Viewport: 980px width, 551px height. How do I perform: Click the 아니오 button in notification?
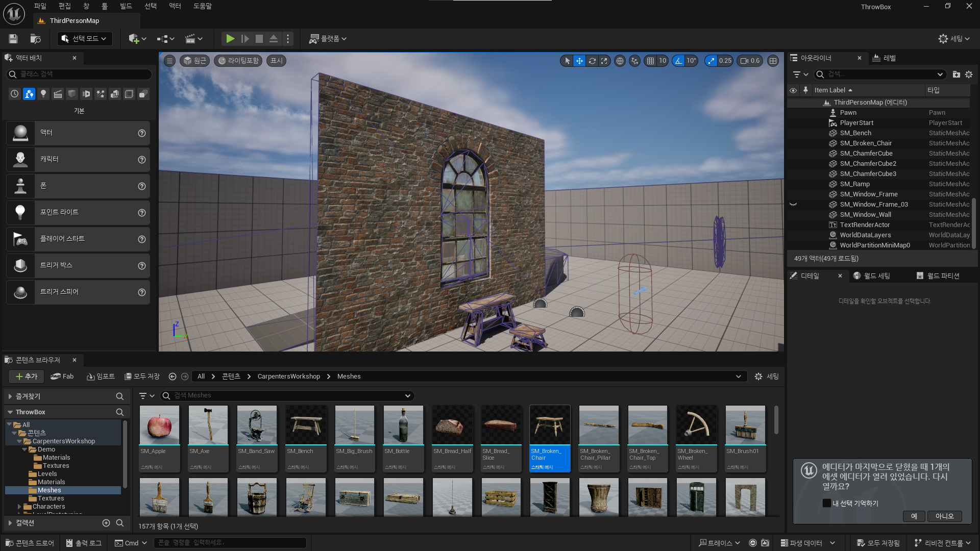(x=944, y=516)
